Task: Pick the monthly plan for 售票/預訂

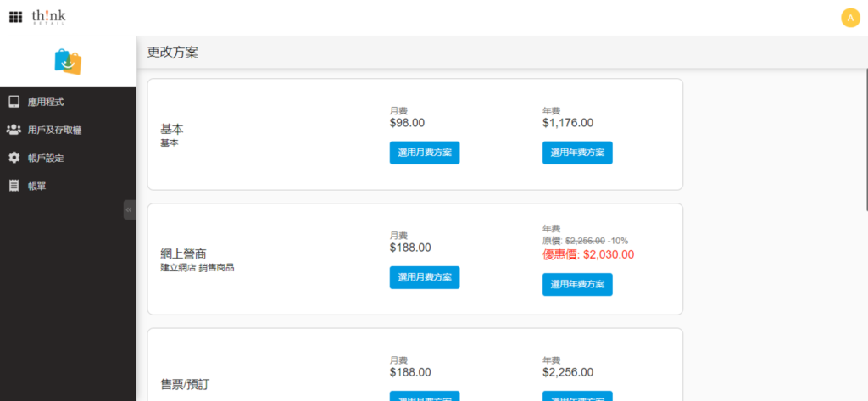Action: pos(425,396)
